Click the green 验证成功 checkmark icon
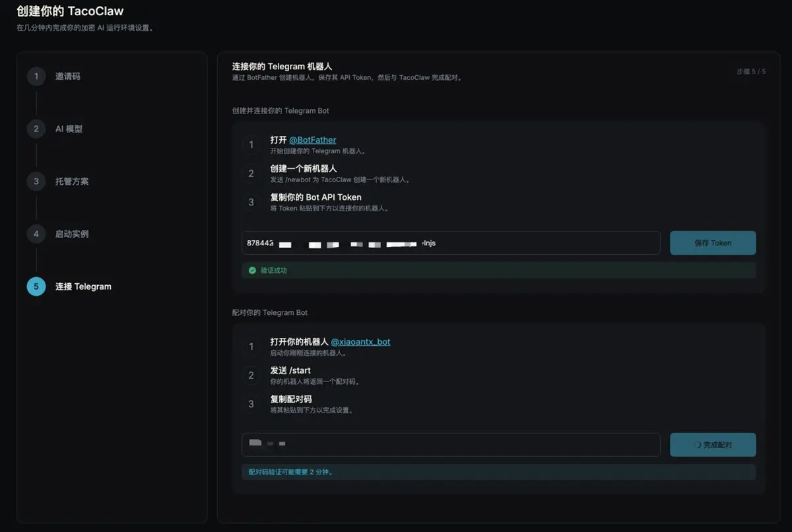The width and height of the screenshot is (792, 532). click(252, 271)
